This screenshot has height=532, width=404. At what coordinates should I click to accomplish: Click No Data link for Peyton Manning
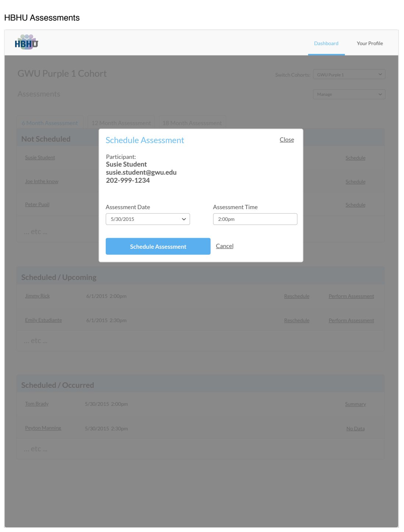click(x=355, y=429)
